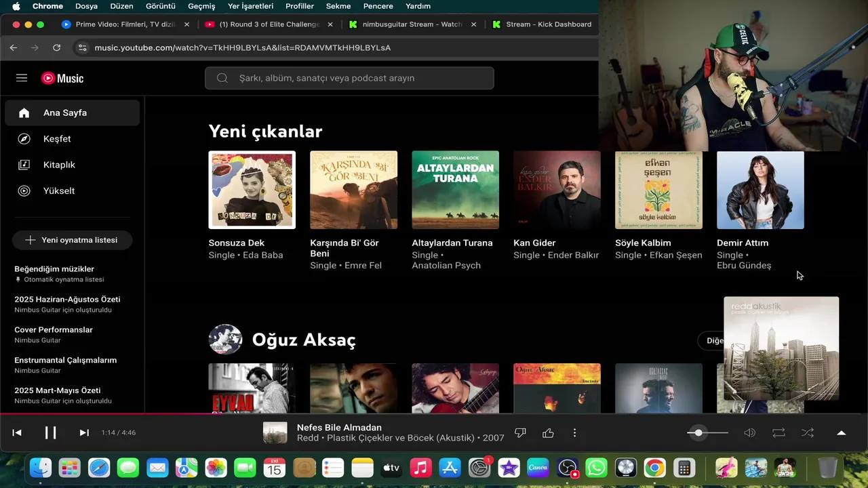Pause the playing song
The height and width of the screenshot is (488, 868).
coord(50,432)
